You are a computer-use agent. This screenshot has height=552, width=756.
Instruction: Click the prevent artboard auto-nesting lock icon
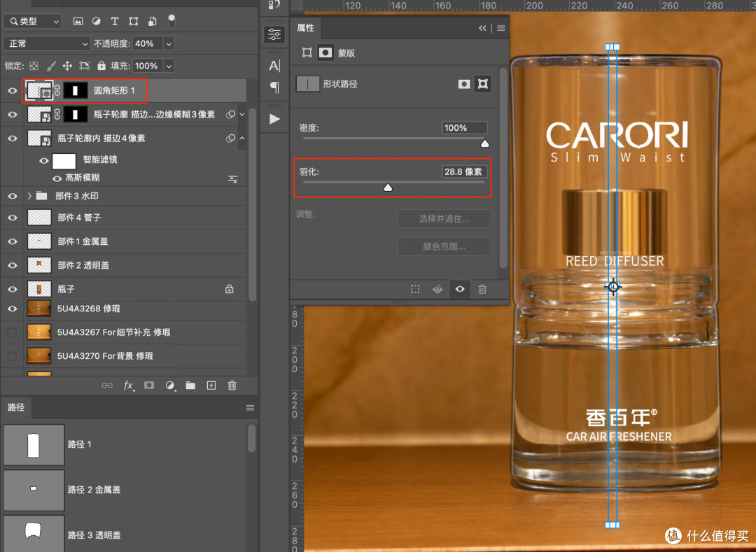tap(85, 66)
